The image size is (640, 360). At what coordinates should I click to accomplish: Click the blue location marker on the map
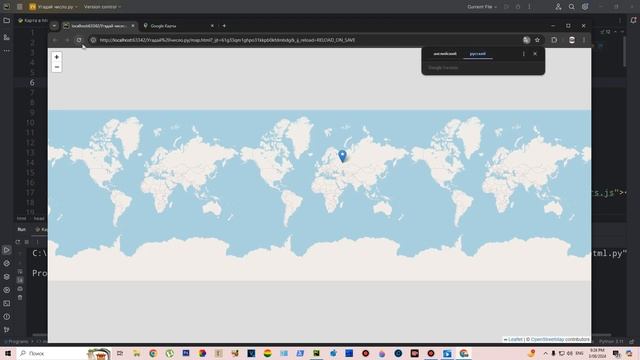[x=342, y=156]
